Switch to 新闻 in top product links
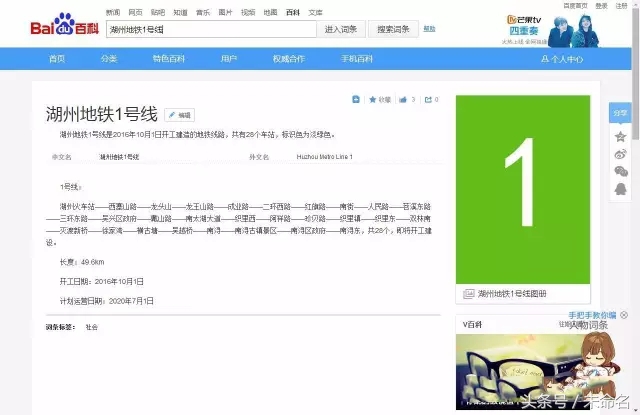Image resolution: width=640 pixels, height=415 pixels. coord(113,13)
